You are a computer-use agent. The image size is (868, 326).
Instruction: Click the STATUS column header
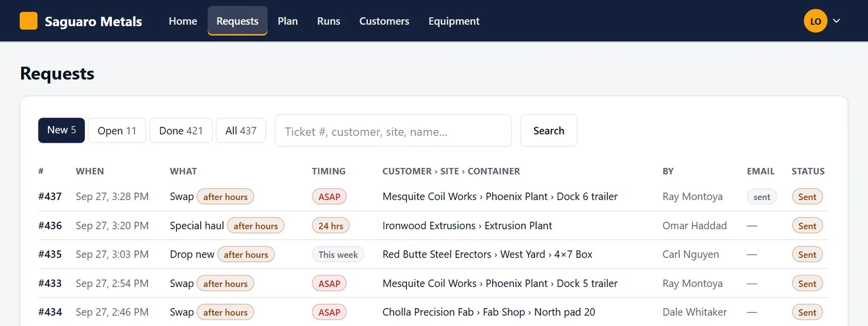808,171
